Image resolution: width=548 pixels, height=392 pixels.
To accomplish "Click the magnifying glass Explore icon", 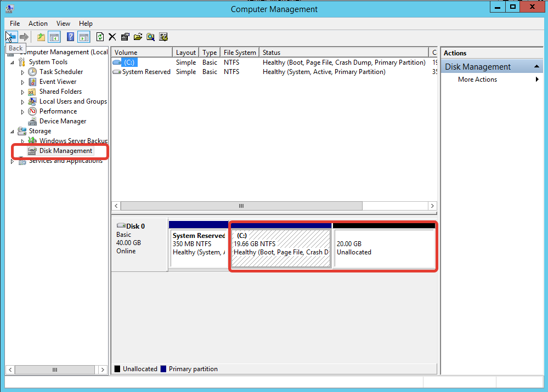I will coord(150,37).
